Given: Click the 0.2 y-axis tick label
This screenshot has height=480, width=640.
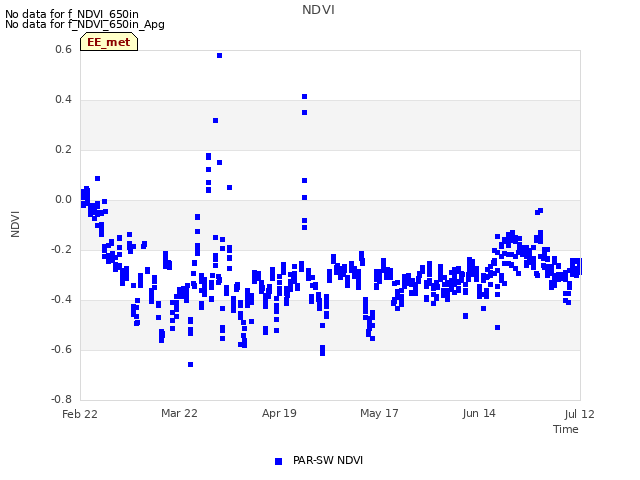Looking at the screenshot, I should pyautogui.click(x=63, y=150).
